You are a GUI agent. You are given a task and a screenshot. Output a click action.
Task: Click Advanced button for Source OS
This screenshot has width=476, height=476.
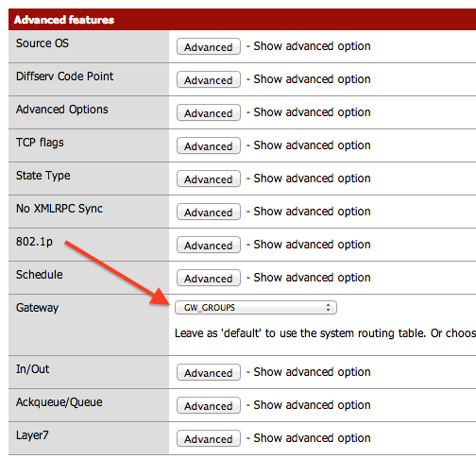coord(209,46)
